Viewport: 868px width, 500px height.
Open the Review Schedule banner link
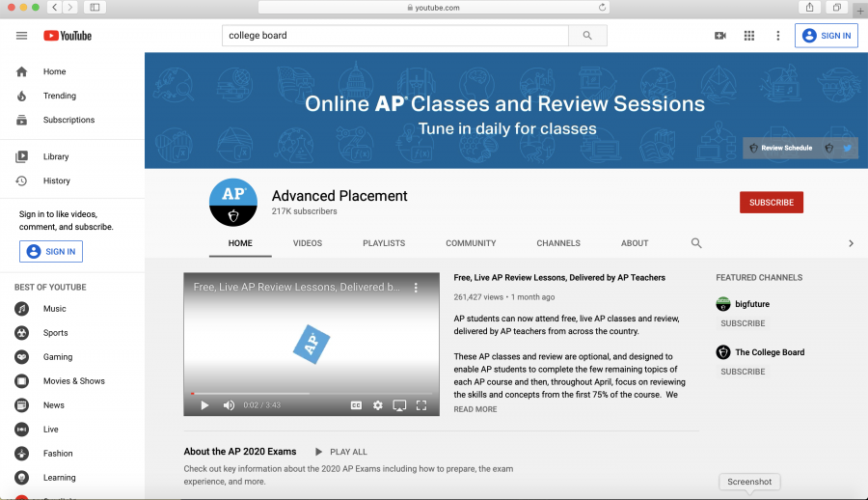click(x=782, y=148)
